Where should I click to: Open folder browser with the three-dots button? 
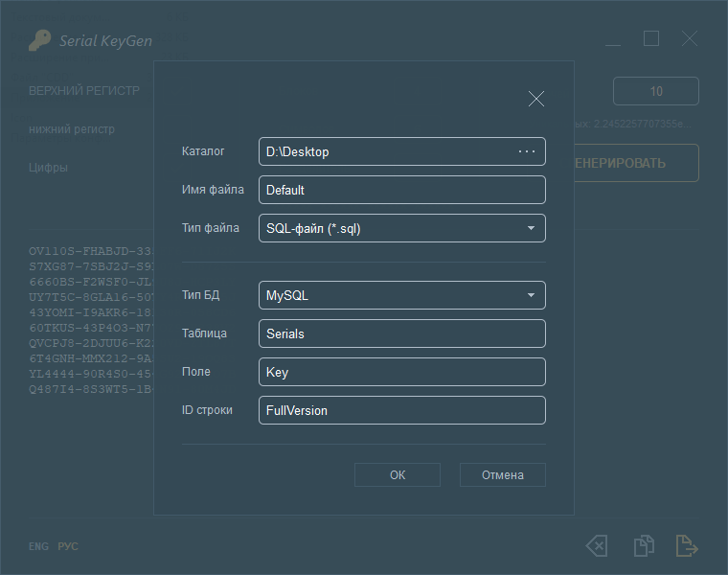tap(527, 151)
